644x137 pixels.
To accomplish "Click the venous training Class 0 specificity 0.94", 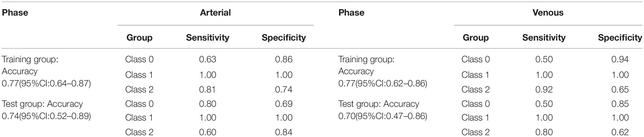I will 620,59.
